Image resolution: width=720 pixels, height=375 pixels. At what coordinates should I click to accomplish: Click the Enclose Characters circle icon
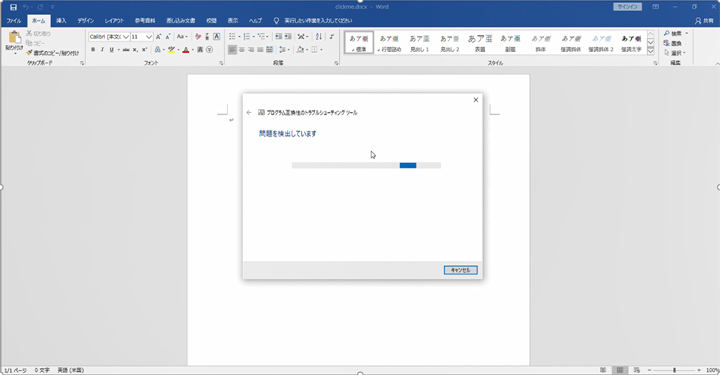[x=209, y=50]
